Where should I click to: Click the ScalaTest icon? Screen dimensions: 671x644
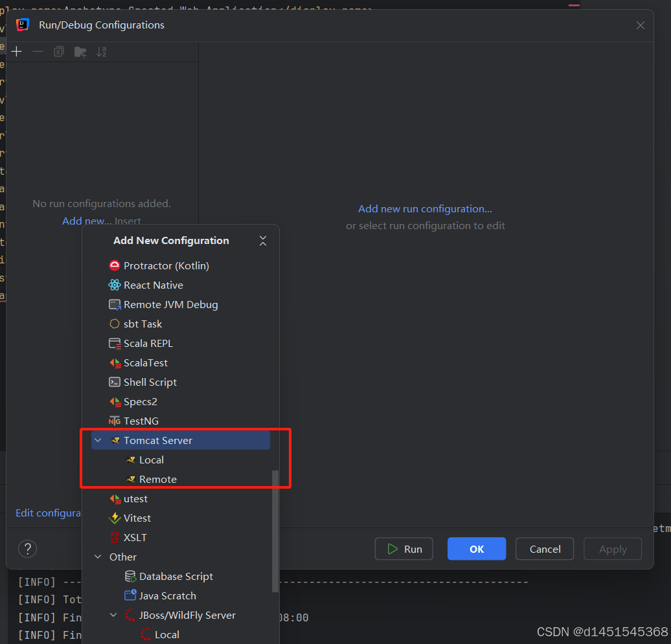coord(115,363)
